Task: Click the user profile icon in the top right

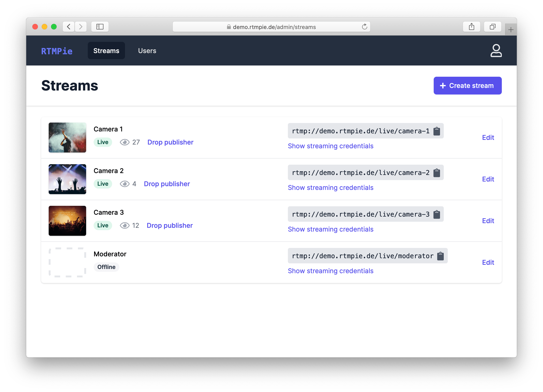Action: [x=496, y=51]
